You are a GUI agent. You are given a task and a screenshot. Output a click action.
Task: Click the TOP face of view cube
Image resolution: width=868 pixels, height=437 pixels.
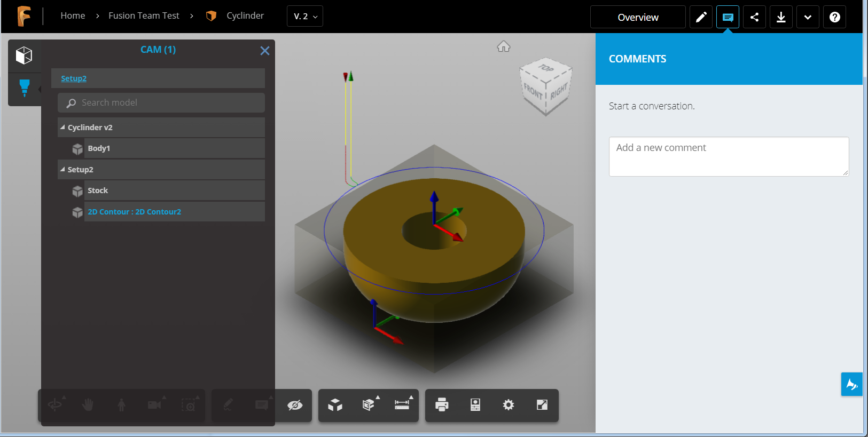[546, 69]
